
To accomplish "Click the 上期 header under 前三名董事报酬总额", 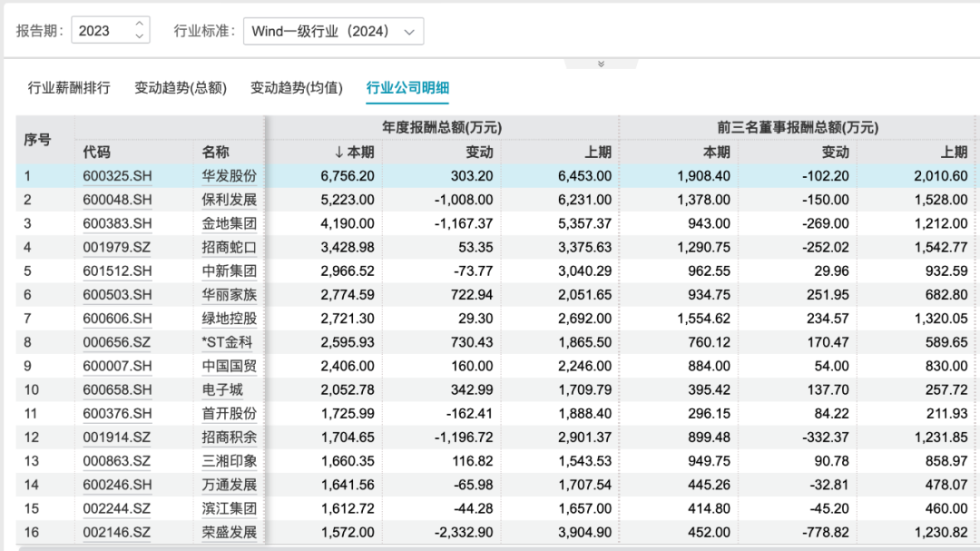I will (953, 153).
